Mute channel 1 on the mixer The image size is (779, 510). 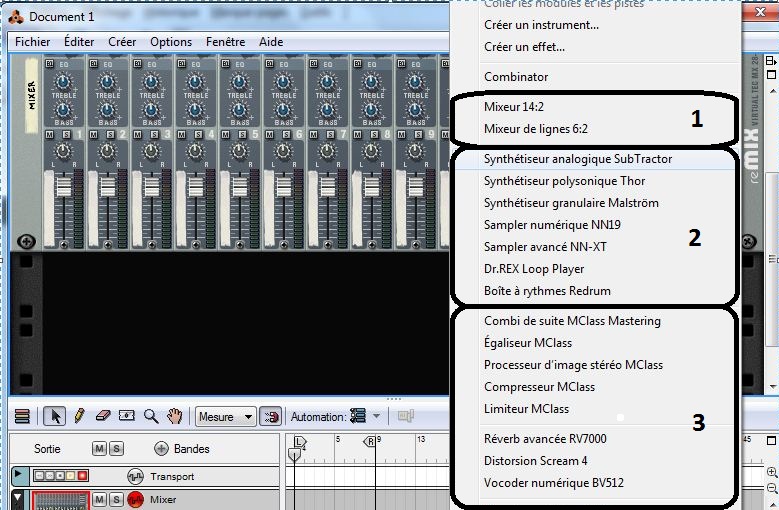point(50,134)
